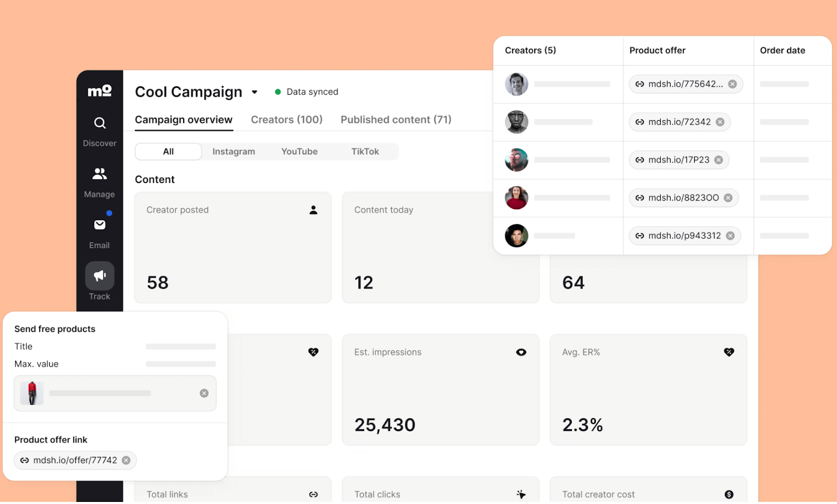Click Send free products heading
Viewport: 837px width, 504px height.
pyautogui.click(x=55, y=329)
